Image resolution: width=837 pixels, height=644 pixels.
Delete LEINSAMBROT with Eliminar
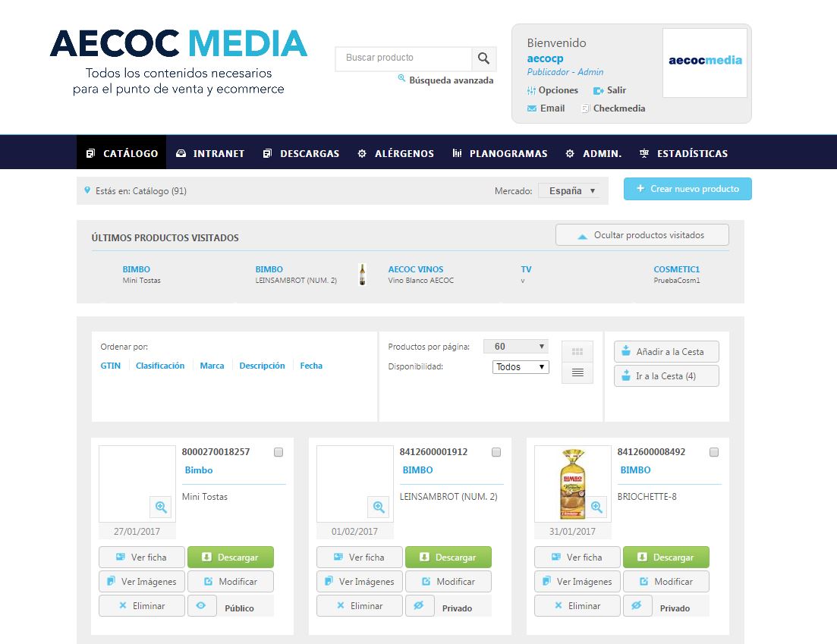[x=360, y=605]
